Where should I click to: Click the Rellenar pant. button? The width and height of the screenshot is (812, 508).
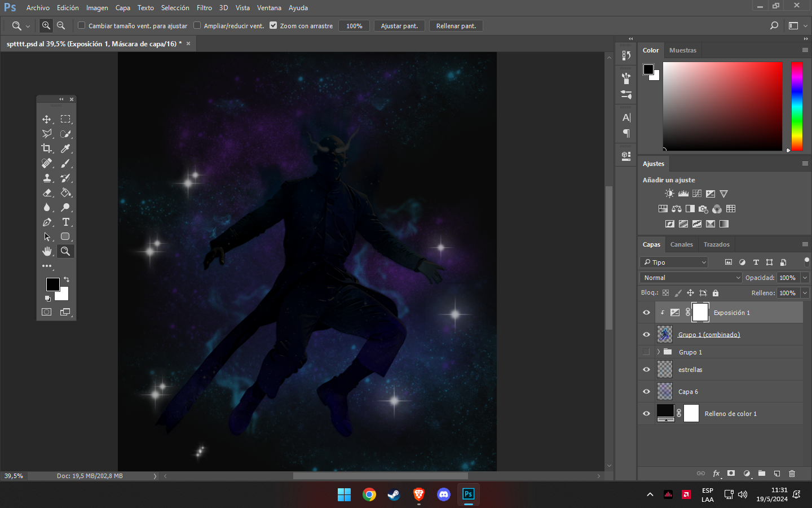pos(456,26)
